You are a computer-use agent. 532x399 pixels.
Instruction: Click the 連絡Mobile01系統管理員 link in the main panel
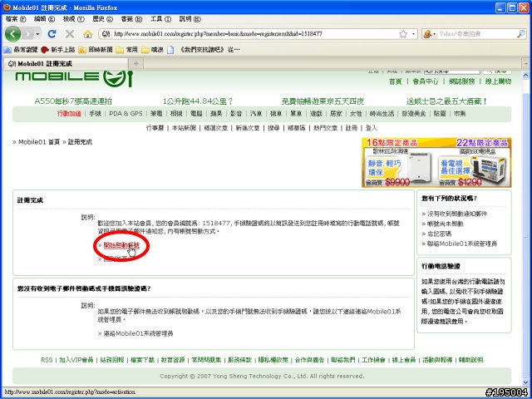[138, 333]
